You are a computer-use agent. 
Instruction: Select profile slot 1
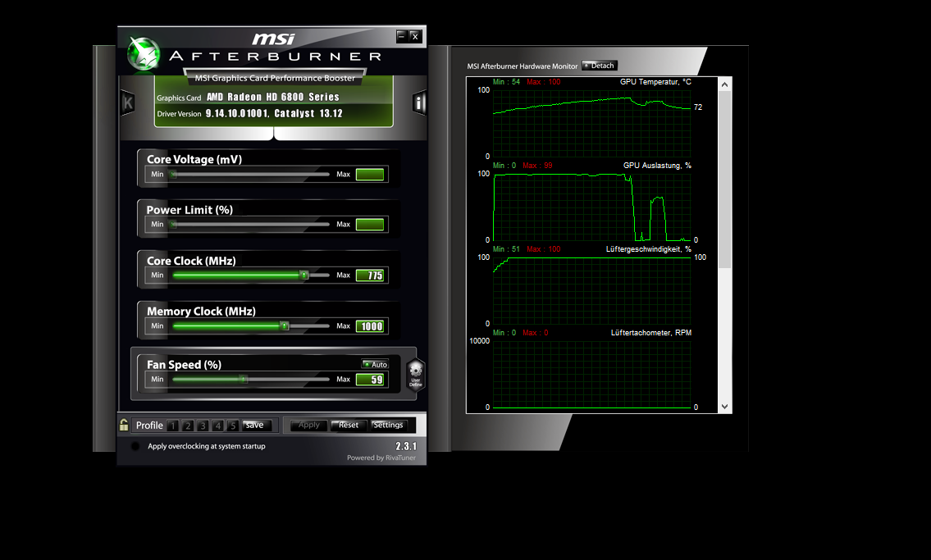coord(173,426)
